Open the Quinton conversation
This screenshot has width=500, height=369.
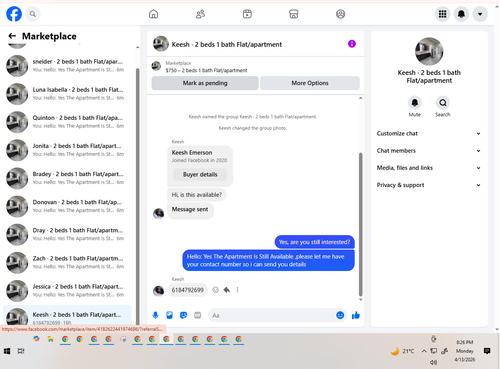coord(68,122)
